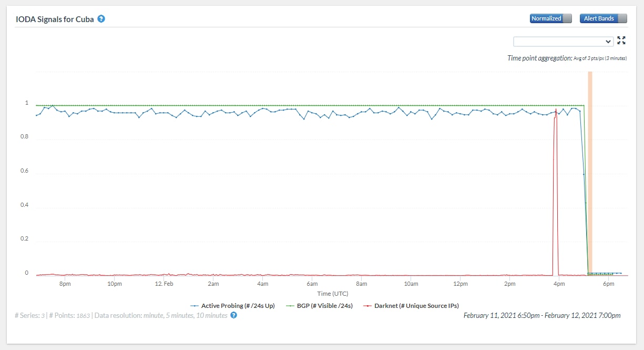Click the red Darknet spike peak
Image resolution: width=644 pixels, height=350 pixels.
556,109
